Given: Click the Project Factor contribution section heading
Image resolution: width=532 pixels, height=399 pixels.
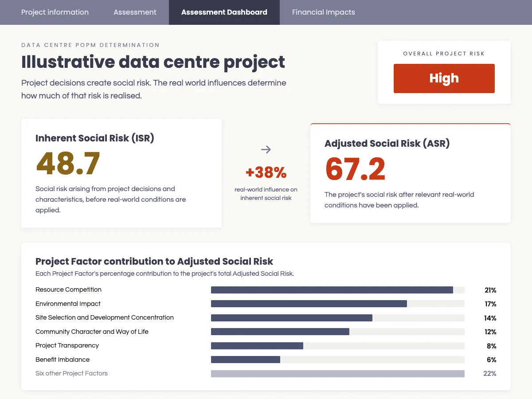Looking at the screenshot, I should click(x=154, y=262).
